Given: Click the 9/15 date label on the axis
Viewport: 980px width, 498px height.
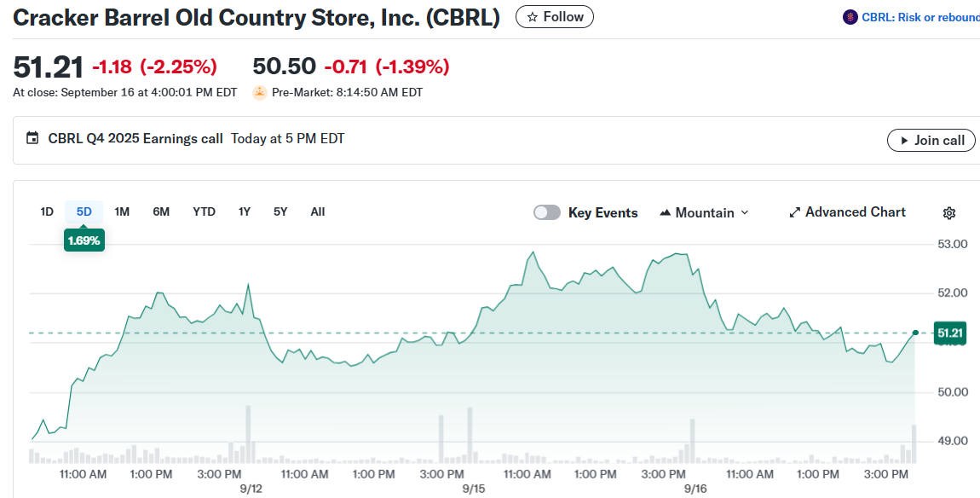Looking at the screenshot, I should pos(474,489).
